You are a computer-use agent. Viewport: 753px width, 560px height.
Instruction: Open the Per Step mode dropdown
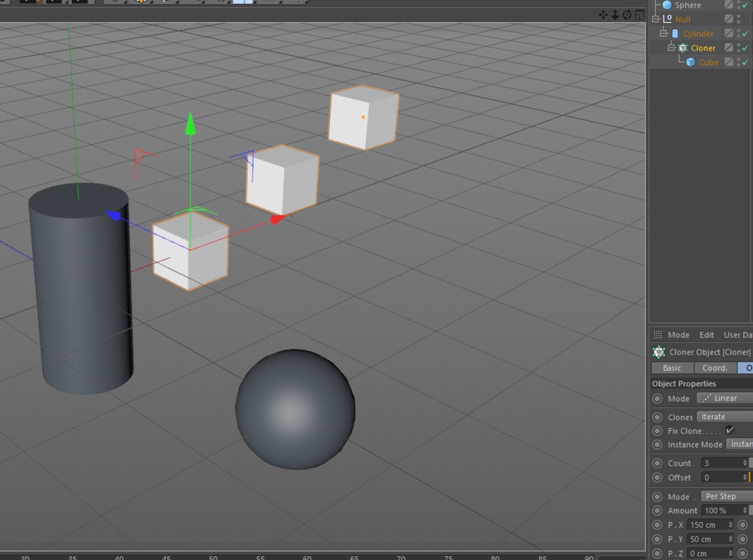tap(727, 496)
